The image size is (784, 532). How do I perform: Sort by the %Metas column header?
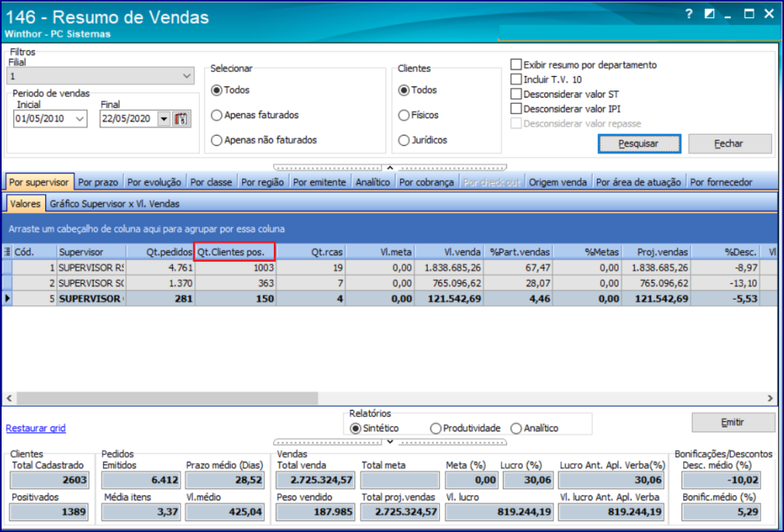(x=587, y=252)
